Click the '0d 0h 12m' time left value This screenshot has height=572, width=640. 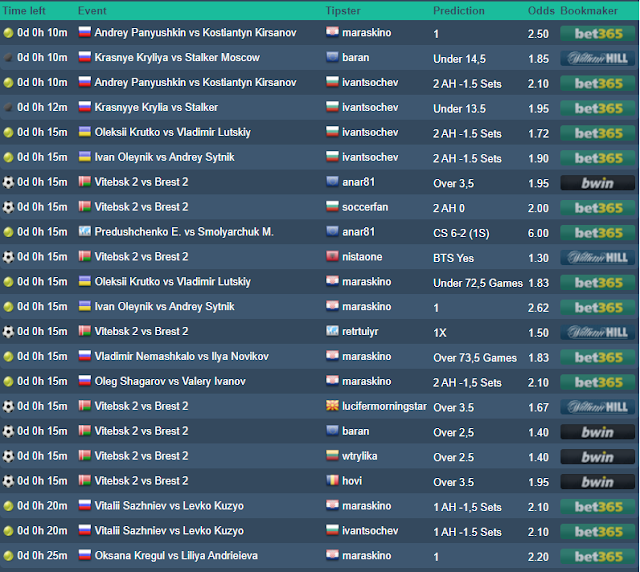pyautogui.click(x=42, y=107)
